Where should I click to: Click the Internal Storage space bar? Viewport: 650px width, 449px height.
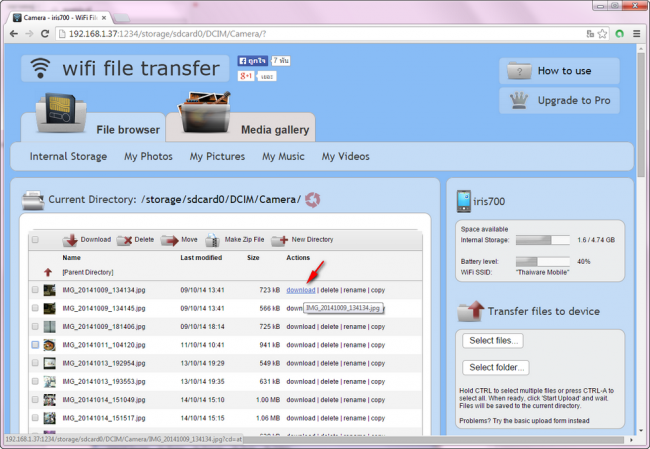point(543,240)
